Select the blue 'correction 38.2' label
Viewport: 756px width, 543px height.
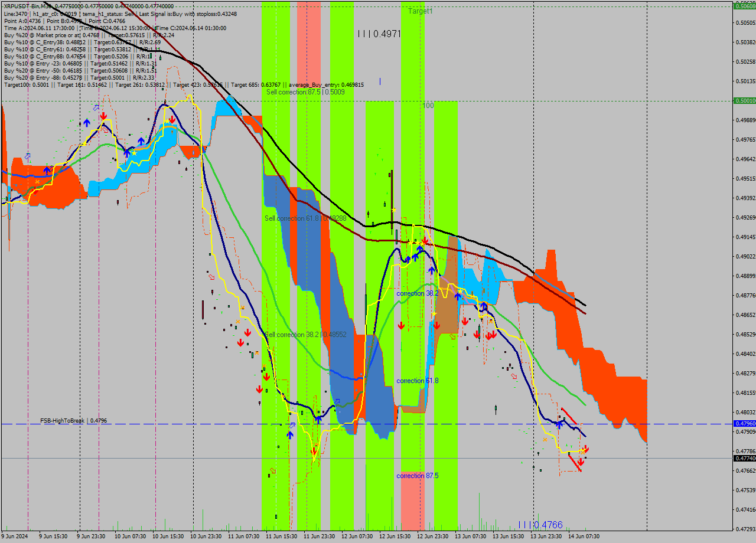pos(418,293)
